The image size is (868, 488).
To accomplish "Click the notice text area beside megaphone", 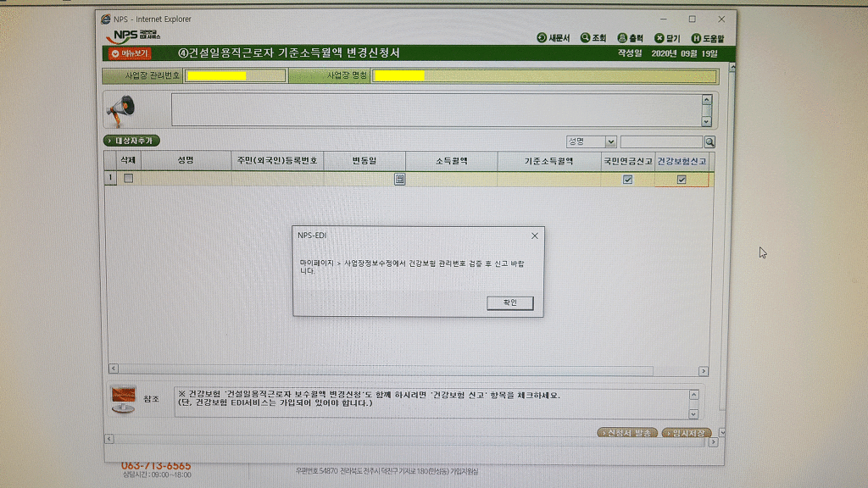I will (x=437, y=109).
